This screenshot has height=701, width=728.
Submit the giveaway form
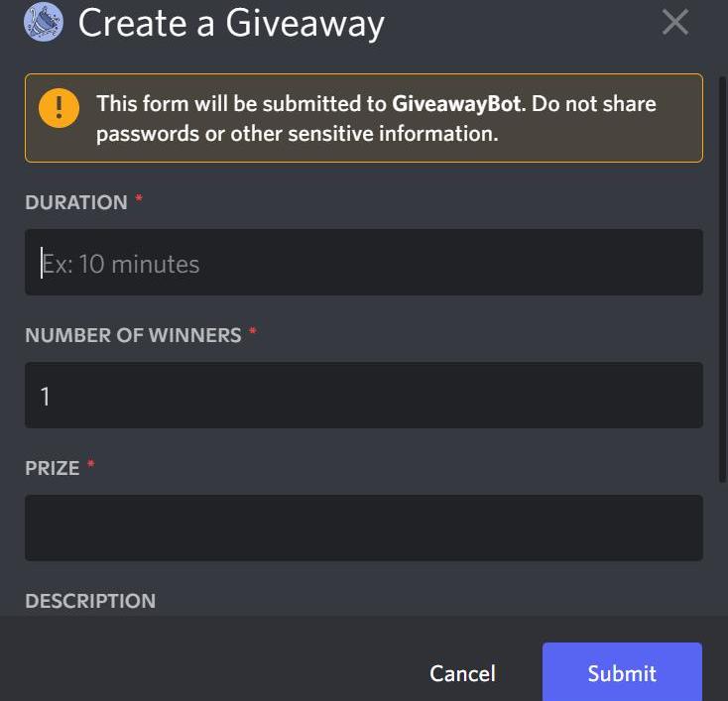[622, 672]
